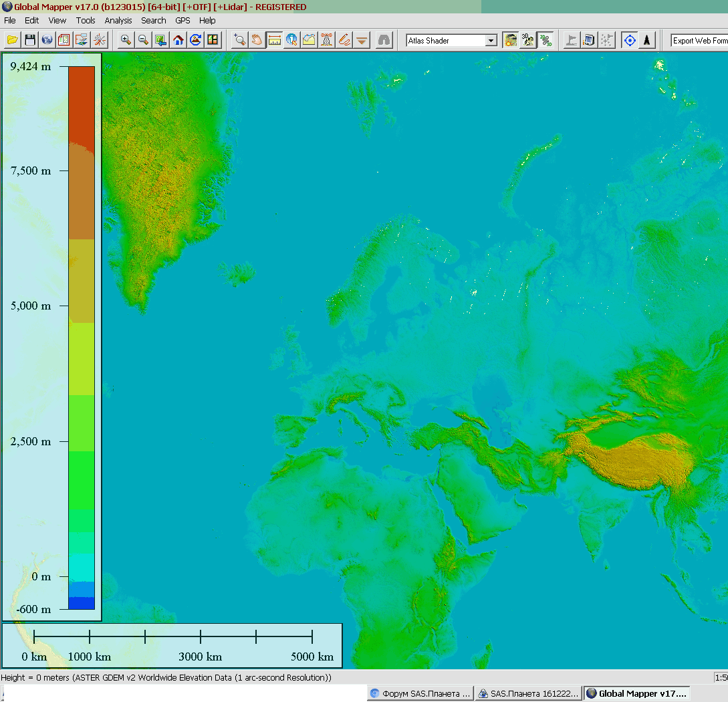Click the Zoom Out magnifier button
This screenshot has width=728, height=702.
point(143,40)
